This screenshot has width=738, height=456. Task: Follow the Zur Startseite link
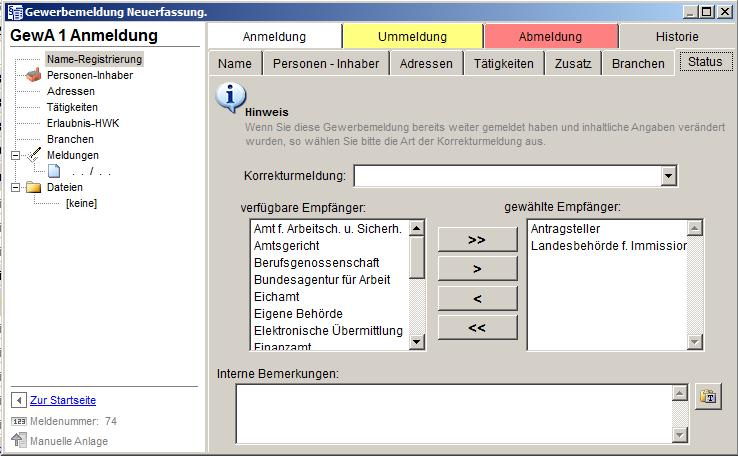coord(63,400)
